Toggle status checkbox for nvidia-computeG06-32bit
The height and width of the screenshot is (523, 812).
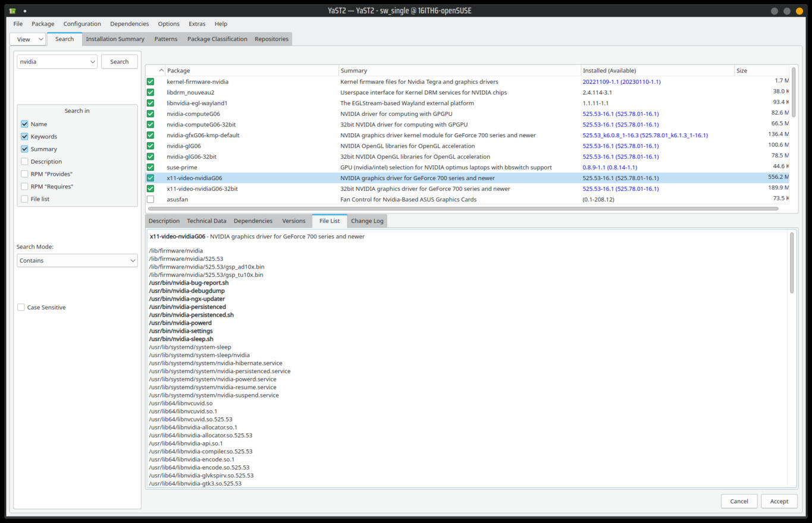point(151,124)
